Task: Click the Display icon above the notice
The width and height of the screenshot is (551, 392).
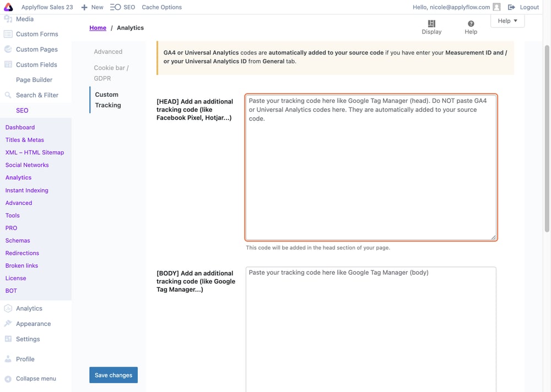Action: coord(431,24)
